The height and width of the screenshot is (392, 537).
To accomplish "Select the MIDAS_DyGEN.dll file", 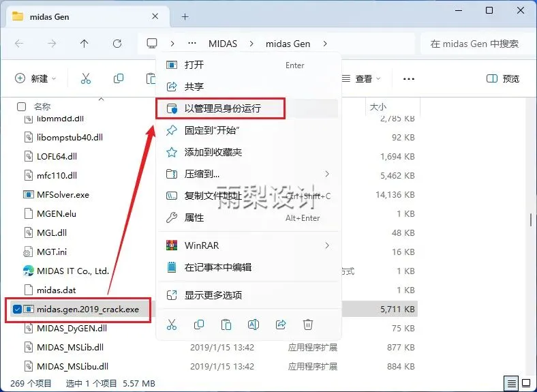I will (x=72, y=329).
